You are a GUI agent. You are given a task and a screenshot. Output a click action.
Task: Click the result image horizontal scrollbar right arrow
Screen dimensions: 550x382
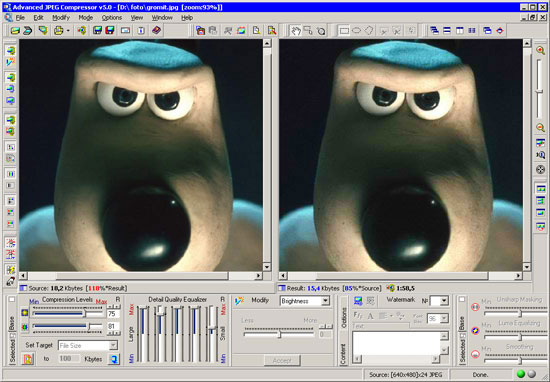[x=518, y=276]
